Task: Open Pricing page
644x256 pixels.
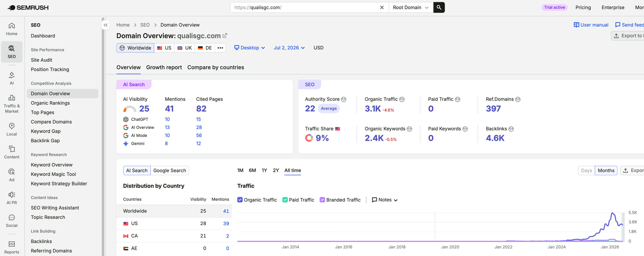Action: [583, 8]
